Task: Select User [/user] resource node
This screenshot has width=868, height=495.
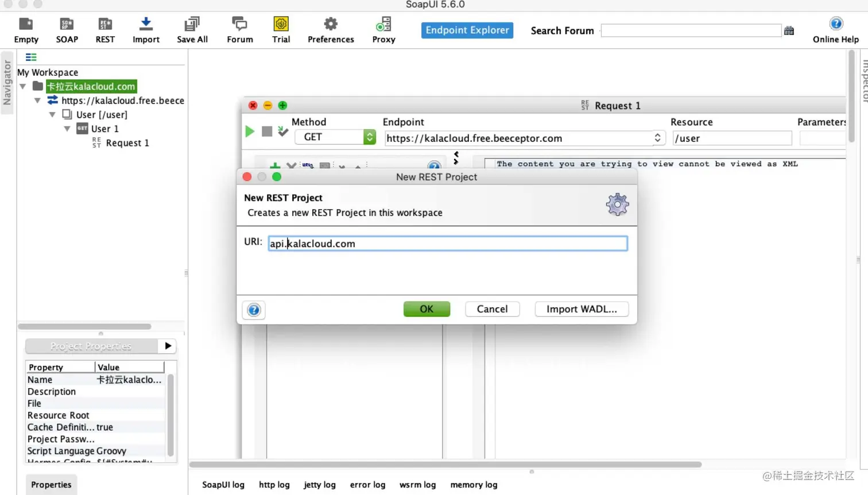Action: pos(102,114)
